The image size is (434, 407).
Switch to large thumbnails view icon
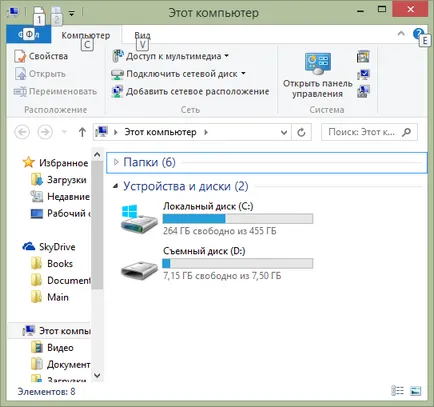[415, 391]
